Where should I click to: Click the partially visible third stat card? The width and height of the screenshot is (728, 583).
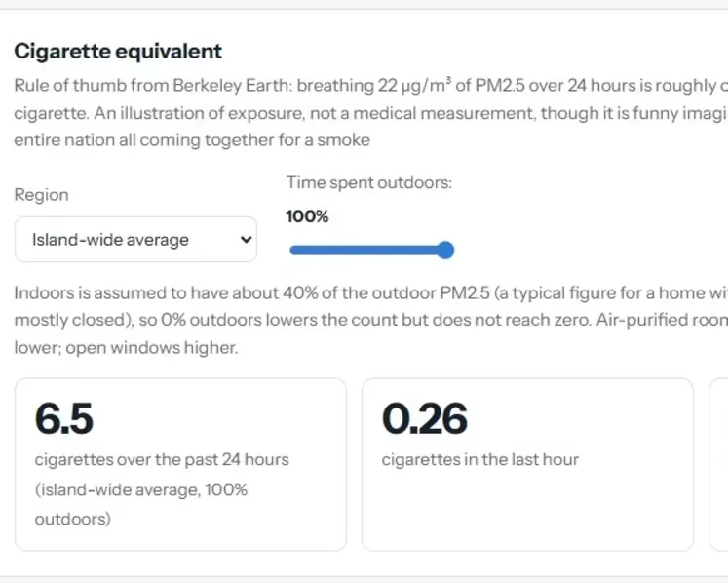718,464
